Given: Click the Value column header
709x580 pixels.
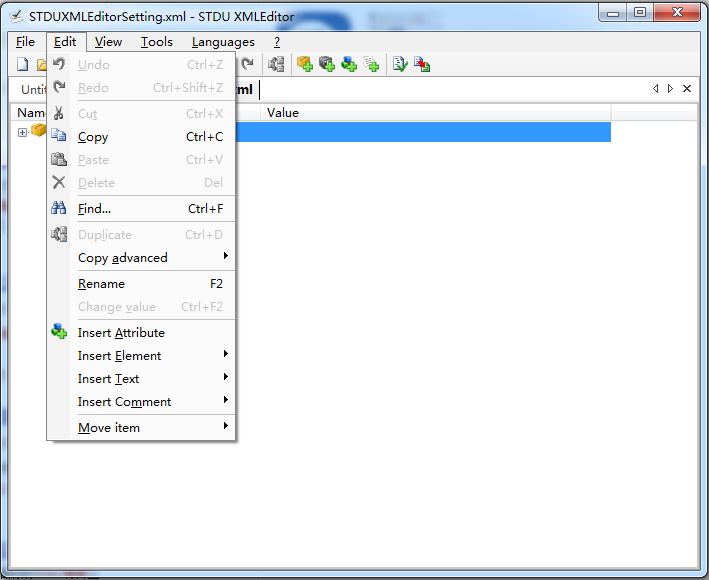Looking at the screenshot, I should pyautogui.click(x=435, y=113).
